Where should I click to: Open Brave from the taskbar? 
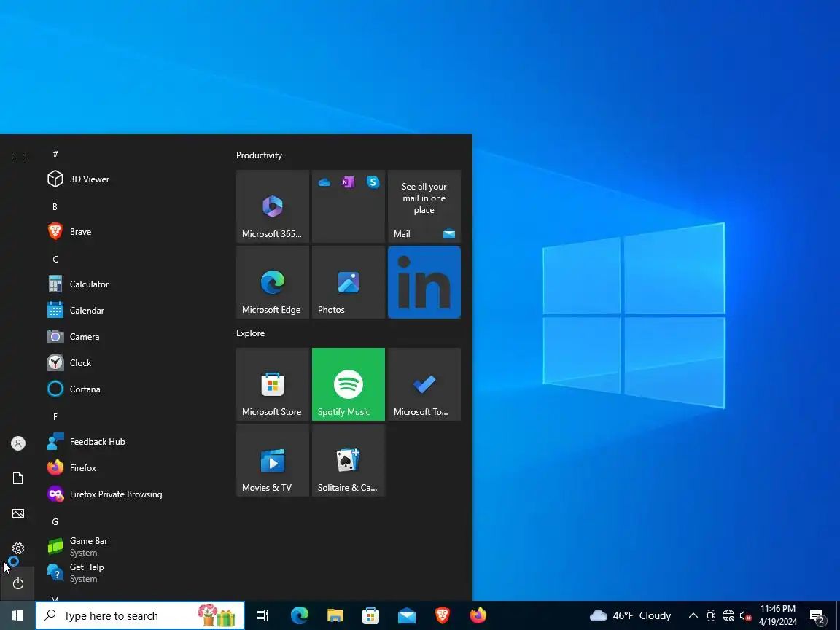pyautogui.click(x=443, y=615)
